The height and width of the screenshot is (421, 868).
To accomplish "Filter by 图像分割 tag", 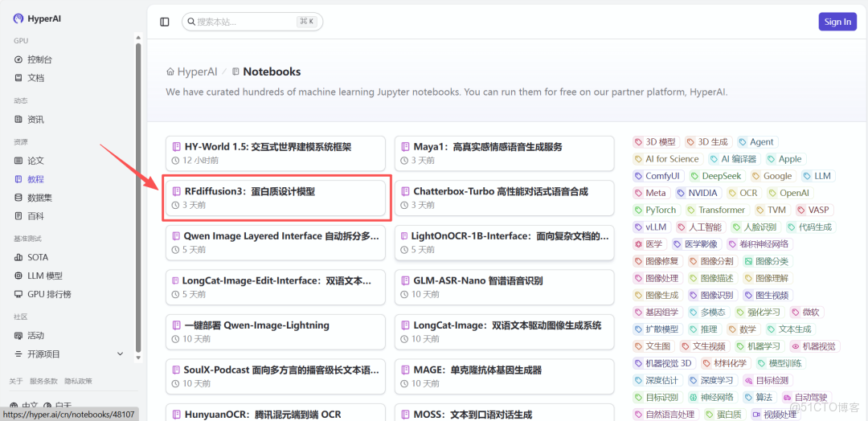I will (712, 261).
